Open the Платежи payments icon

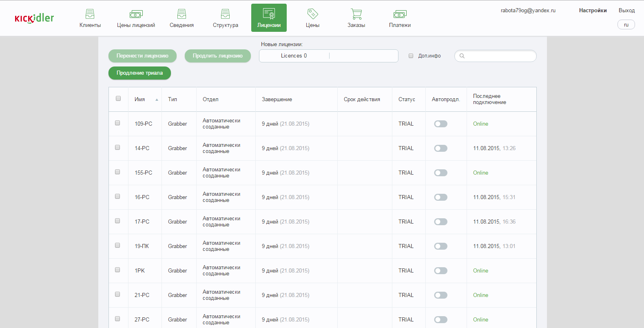pyautogui.click(x=400, y=14)
